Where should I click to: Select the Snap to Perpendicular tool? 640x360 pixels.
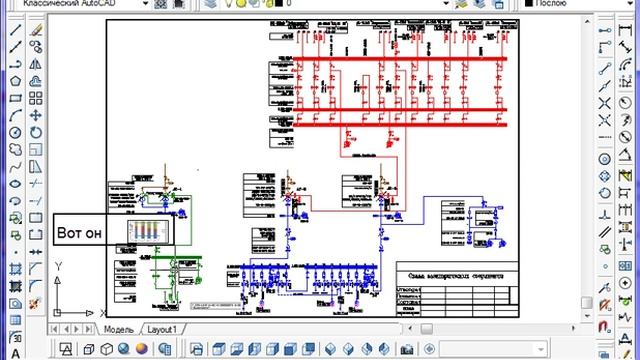605,214
